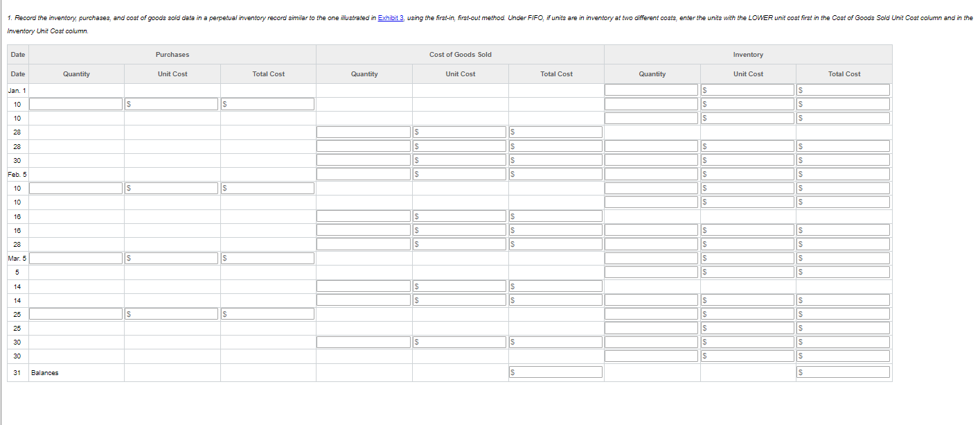
Task: Click the Feb. 10 Purchases Quantity field
Action: pos(76,188)
